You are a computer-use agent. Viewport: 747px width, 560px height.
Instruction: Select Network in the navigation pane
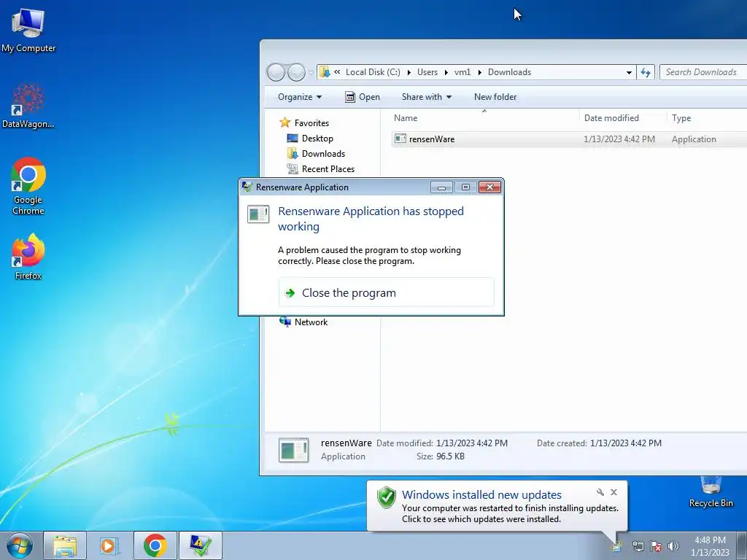click(303, 322)
